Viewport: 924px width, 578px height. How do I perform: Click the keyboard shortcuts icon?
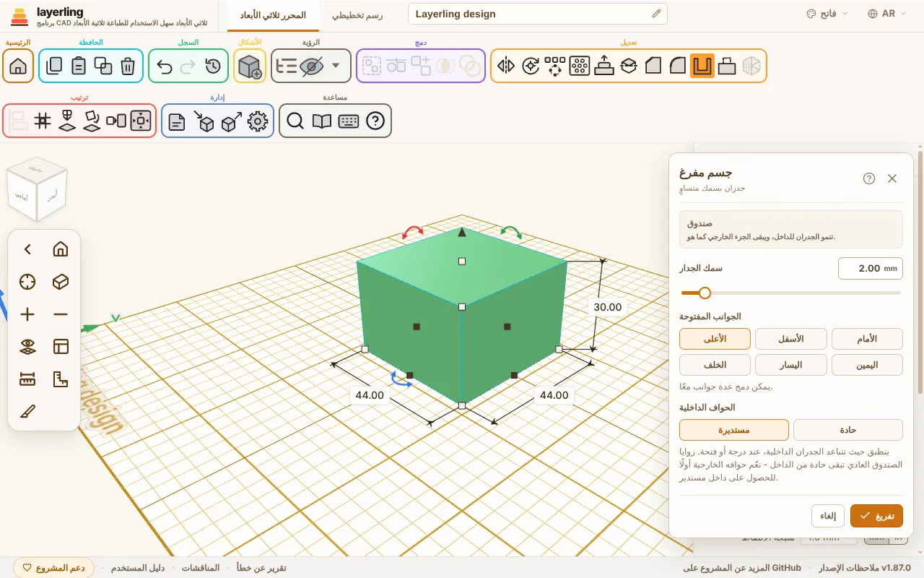click(x=349, y=121)
